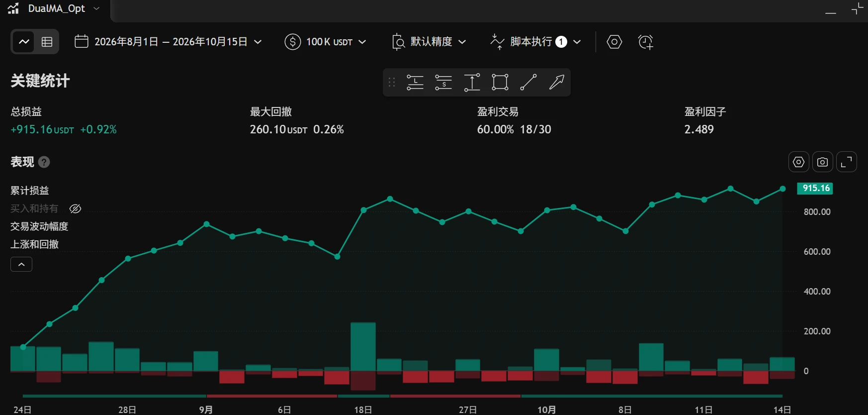Open the 100K USDT capital dropdown

(325, 42)
